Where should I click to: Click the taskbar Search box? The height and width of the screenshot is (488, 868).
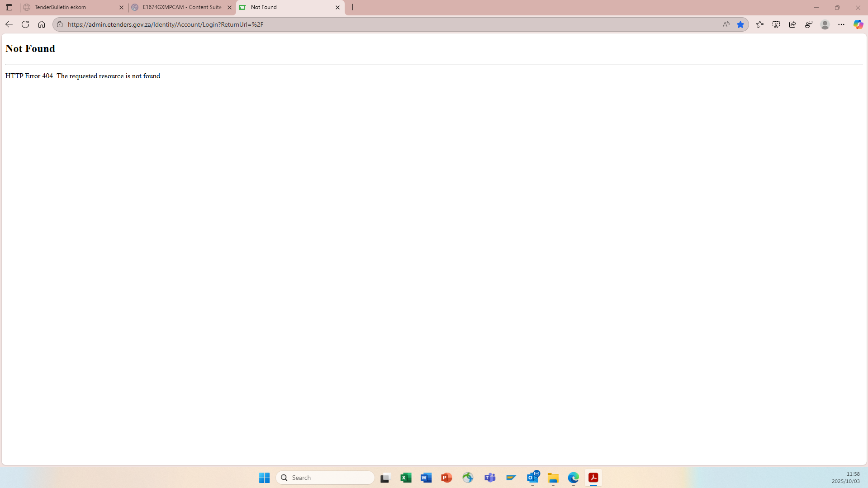pos(326,478)
